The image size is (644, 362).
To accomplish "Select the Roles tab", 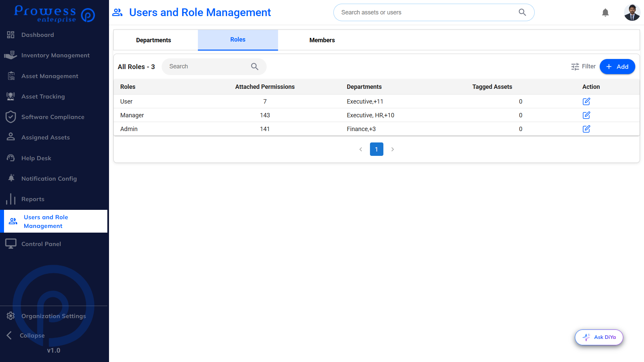I will [x=238, y=40].
